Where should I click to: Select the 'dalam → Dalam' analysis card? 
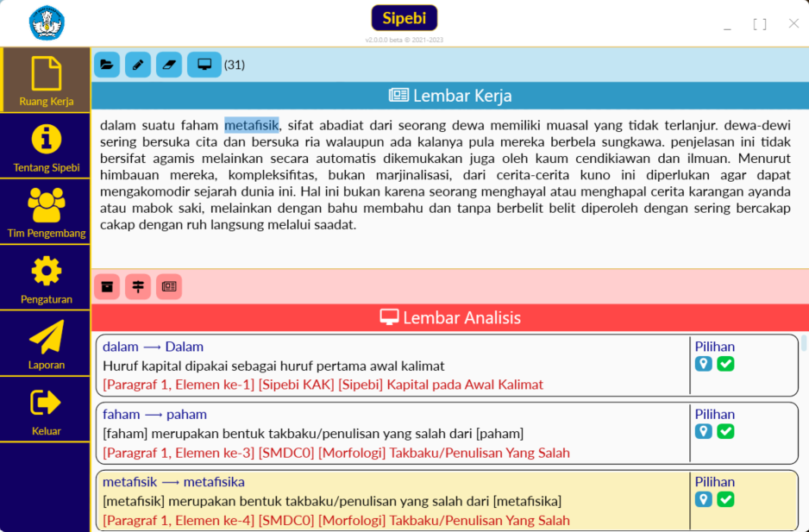tap(447, 366)
